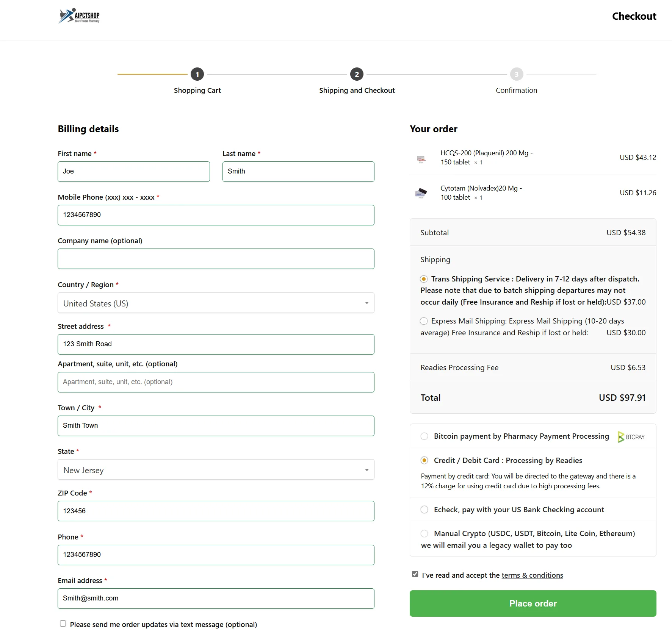The width and height of the screenshot is (672, 630).
Task: Select Express Mail Shipping option
Action: (x=424, y=321)
